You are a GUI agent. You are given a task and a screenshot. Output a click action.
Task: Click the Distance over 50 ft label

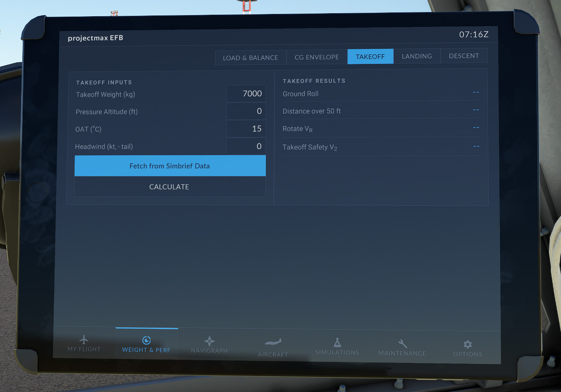click(x=312, y=111)
